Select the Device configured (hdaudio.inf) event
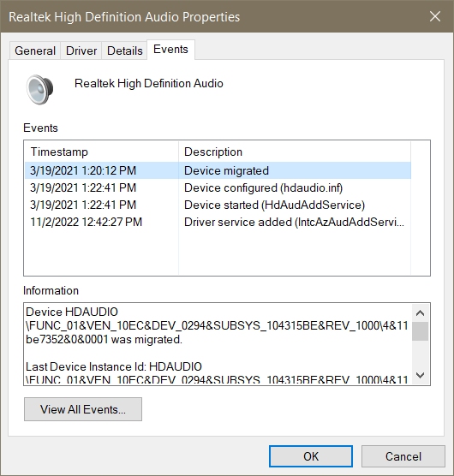454x476 pixels. pos(218,187)
